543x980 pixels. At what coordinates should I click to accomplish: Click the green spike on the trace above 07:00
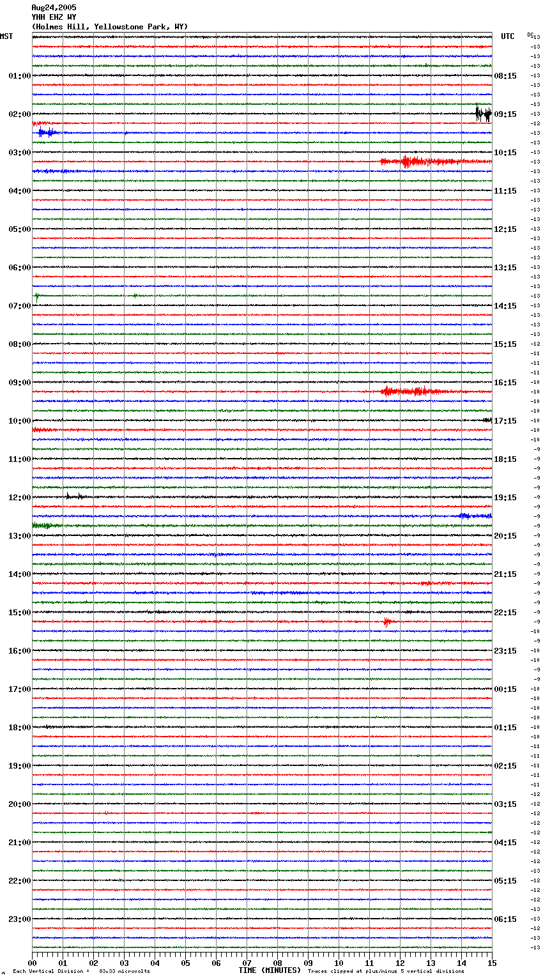click(36, 296)
